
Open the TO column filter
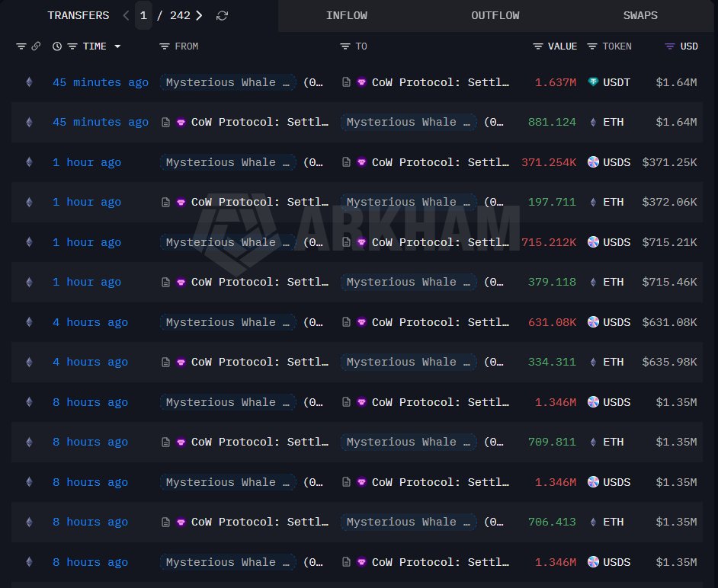[x=345, y=46]
